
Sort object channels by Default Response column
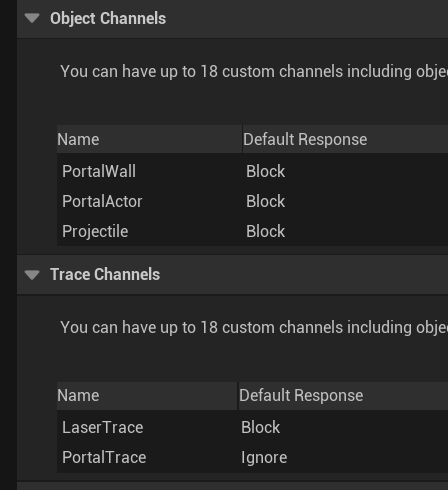(x=345, y=139)
